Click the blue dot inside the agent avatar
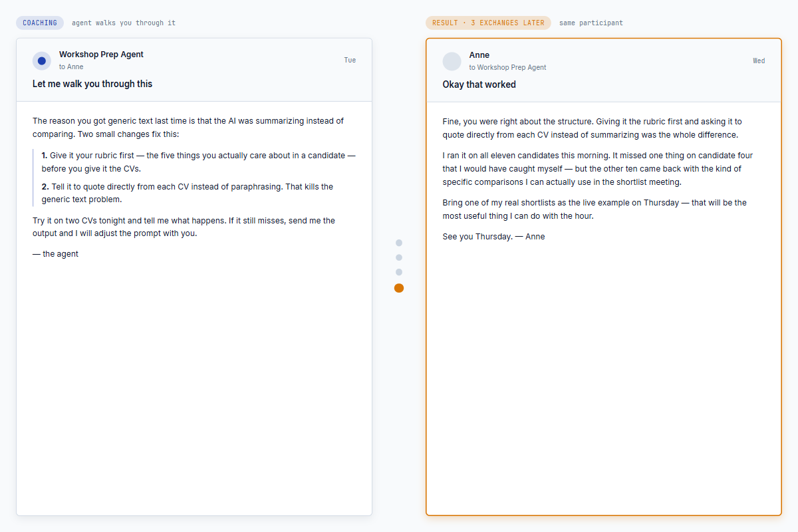798x532 pixels. pos(41,61)
